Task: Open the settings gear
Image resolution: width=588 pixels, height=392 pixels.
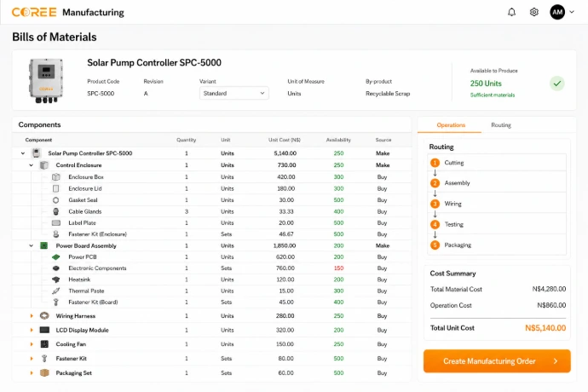Action: pyautogui.click(x=534, y=13)
